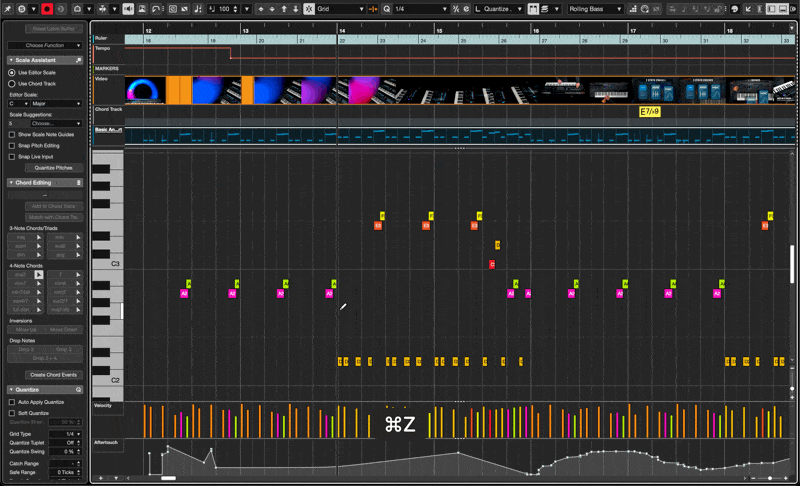The width and height of the screenshot is (800, 486).
Task: Click the red Record button in toolbar
Action: (x=47, y=9)
